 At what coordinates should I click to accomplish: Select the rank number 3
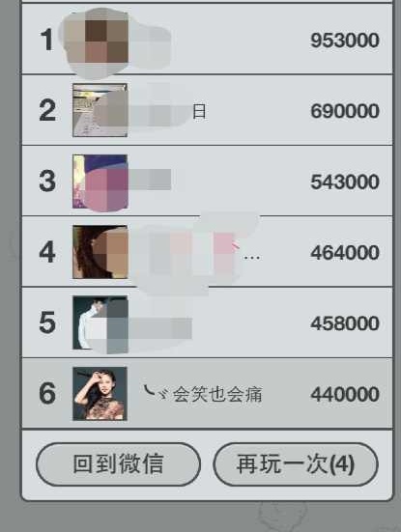[x=47, y=181]
